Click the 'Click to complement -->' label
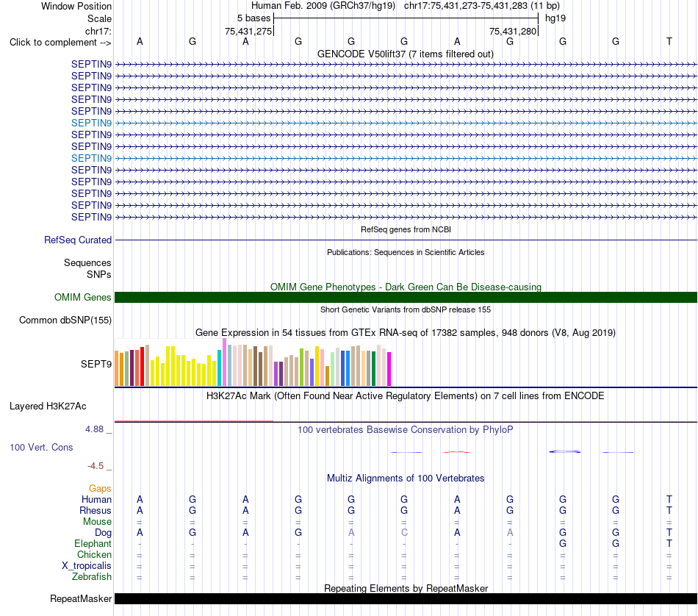698x616 pixels. coord(60,43)
